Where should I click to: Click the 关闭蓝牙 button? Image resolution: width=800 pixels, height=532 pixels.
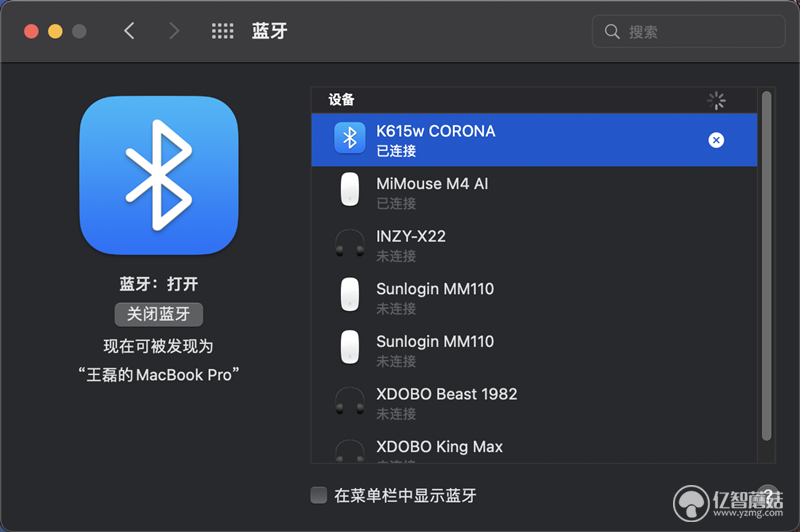coord(159,314)
